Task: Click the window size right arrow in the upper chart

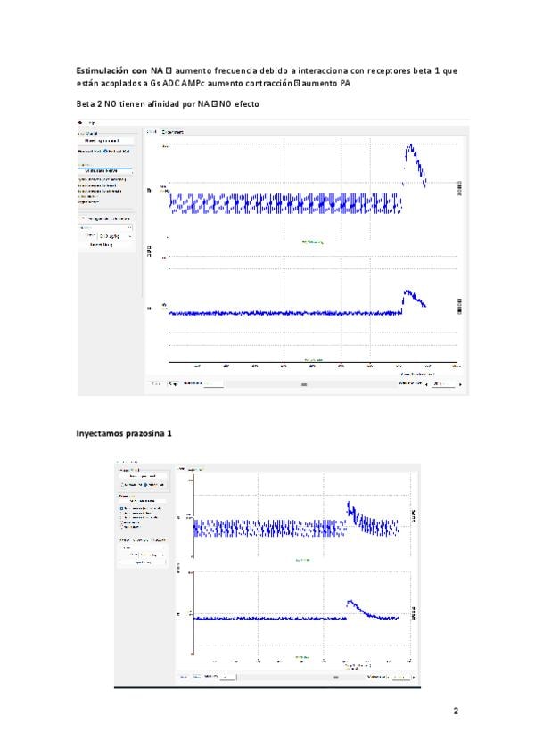Action: (460, 385)
